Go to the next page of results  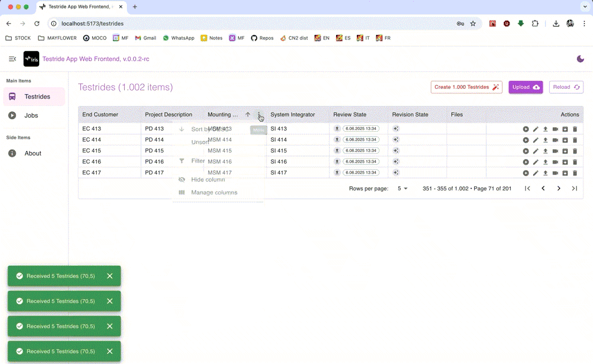[559, 188]
